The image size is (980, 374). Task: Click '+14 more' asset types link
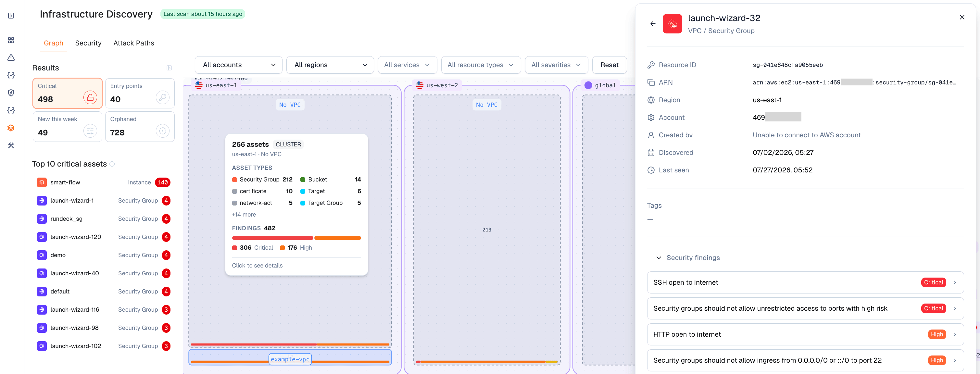[x=244, y=215]
